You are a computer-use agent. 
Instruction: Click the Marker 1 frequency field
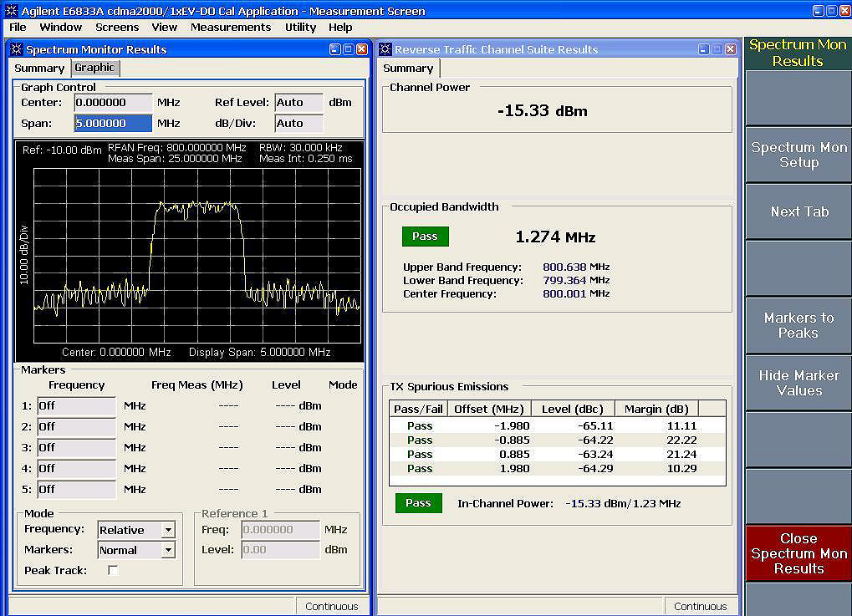click(77, 405)
